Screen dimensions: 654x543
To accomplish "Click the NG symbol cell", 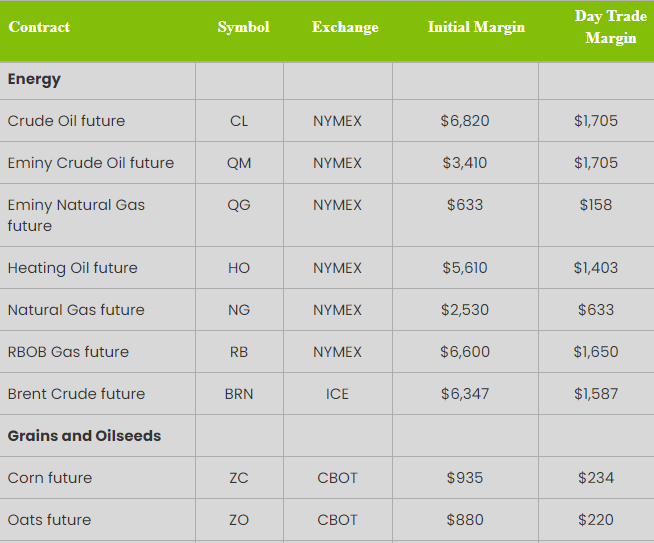I will [239, 310].
